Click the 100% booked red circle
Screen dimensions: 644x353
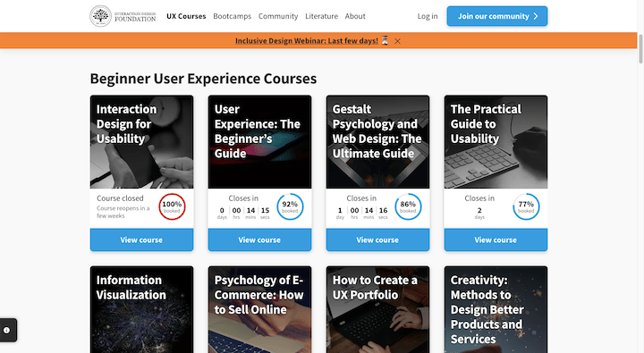coord(172,206)
